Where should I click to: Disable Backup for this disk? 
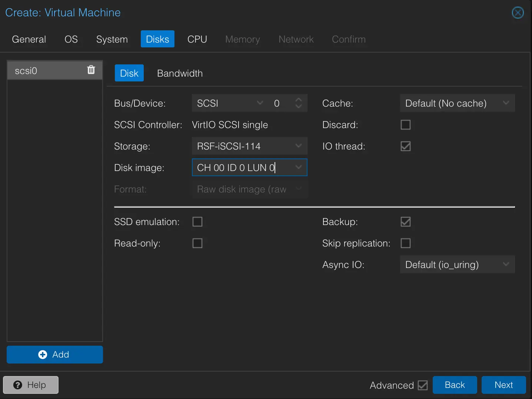[x=405, y=222]
